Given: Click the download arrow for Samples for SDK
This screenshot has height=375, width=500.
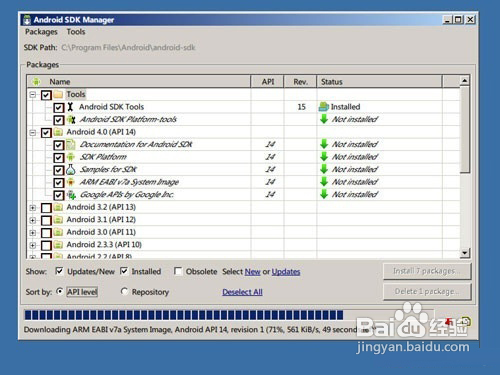Looking at the screenshot, I should coord(324,169).
